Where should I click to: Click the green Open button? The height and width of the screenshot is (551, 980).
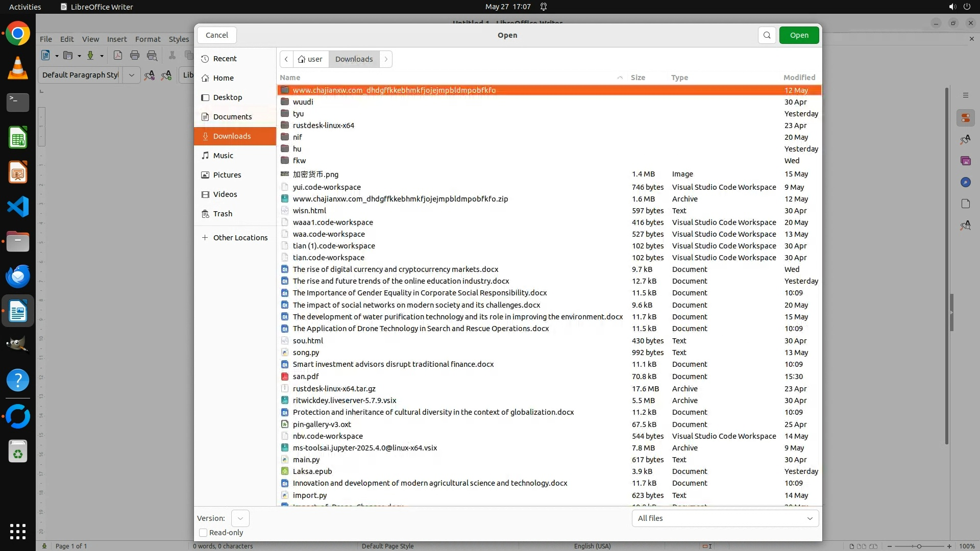[799, 35]
